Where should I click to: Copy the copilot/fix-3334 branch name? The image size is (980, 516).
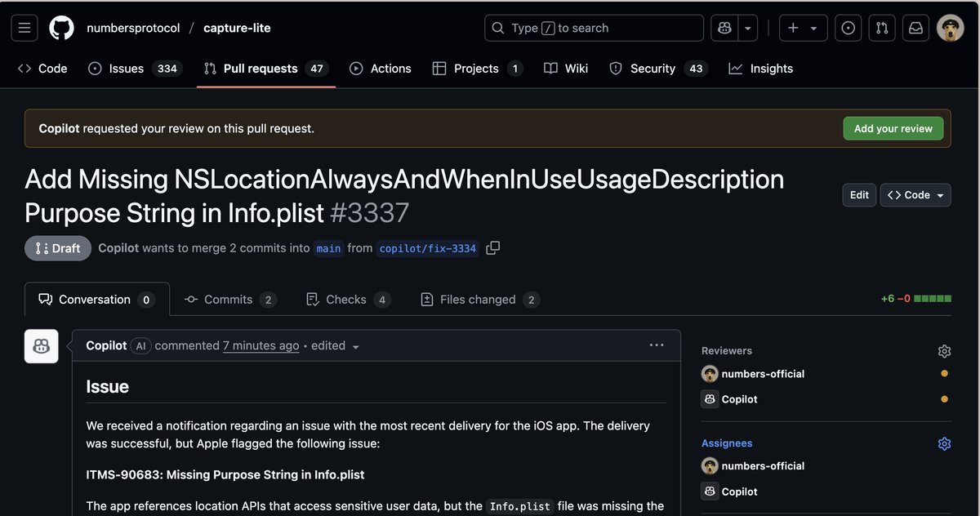click(x=492, y=248)
